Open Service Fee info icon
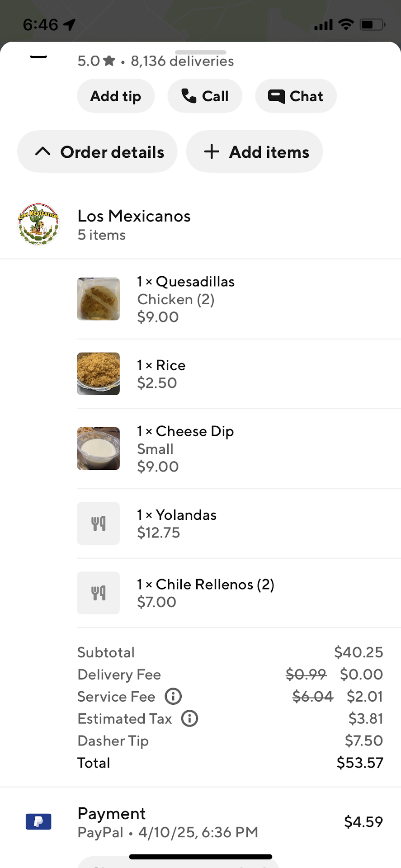Viewport: 401px width, 868px height. click(173, 696)
